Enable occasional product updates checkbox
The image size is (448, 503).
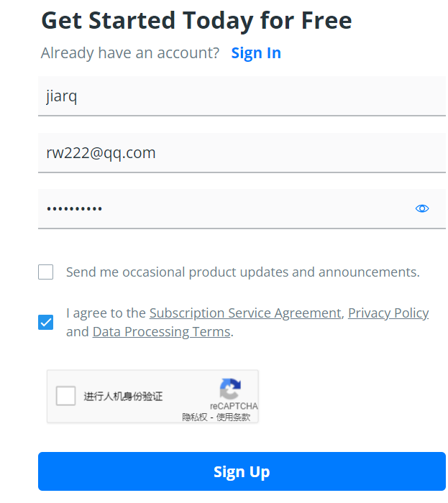tap(46, 272)
